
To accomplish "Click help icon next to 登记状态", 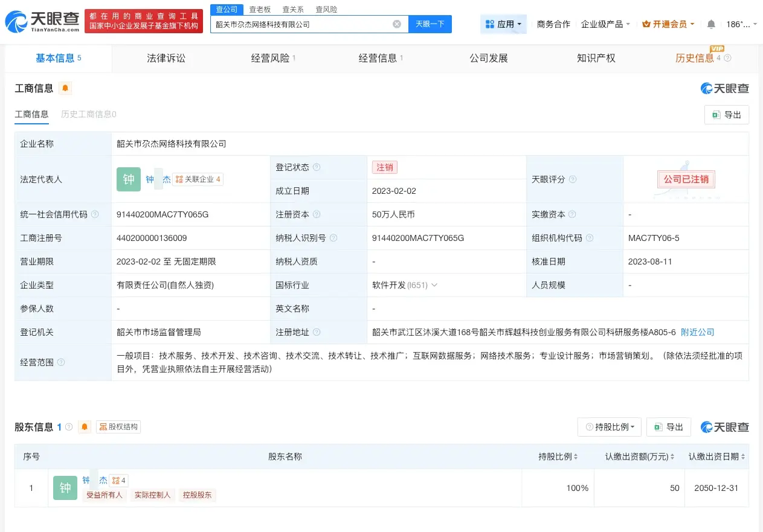I will click(317, 167).
